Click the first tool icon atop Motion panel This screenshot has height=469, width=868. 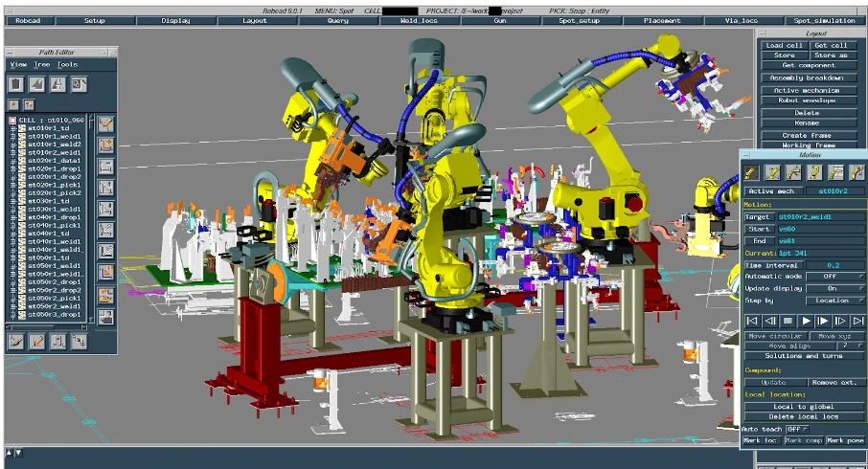(752, 172)
